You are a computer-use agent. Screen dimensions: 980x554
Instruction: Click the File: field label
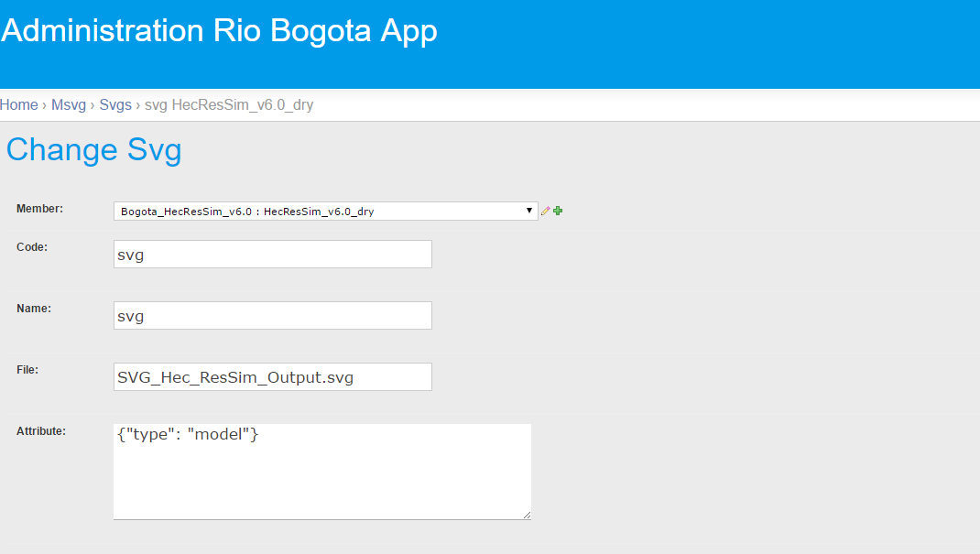pos(27,370)
